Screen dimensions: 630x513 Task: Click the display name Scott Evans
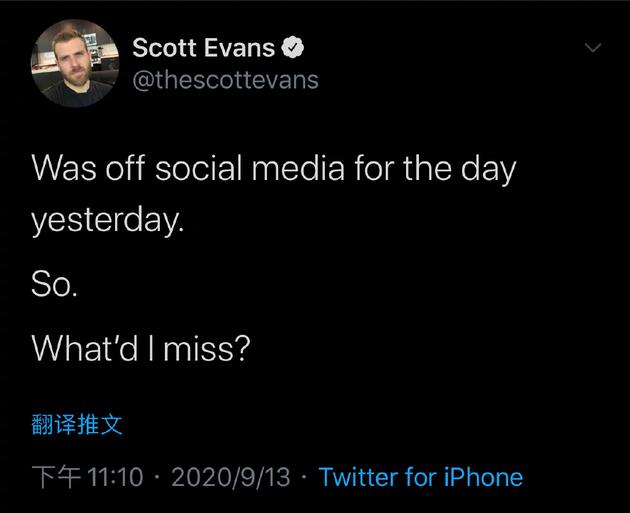tap(203, 47)
